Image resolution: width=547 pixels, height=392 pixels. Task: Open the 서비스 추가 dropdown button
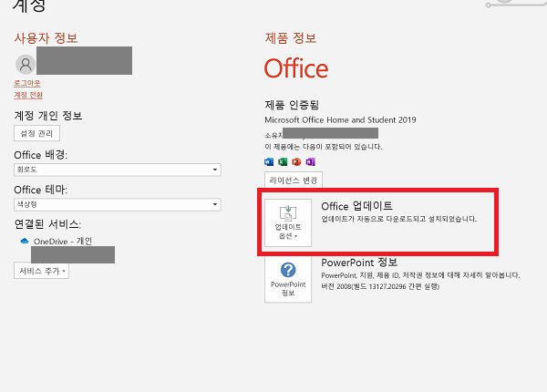[x=42, y=271]
